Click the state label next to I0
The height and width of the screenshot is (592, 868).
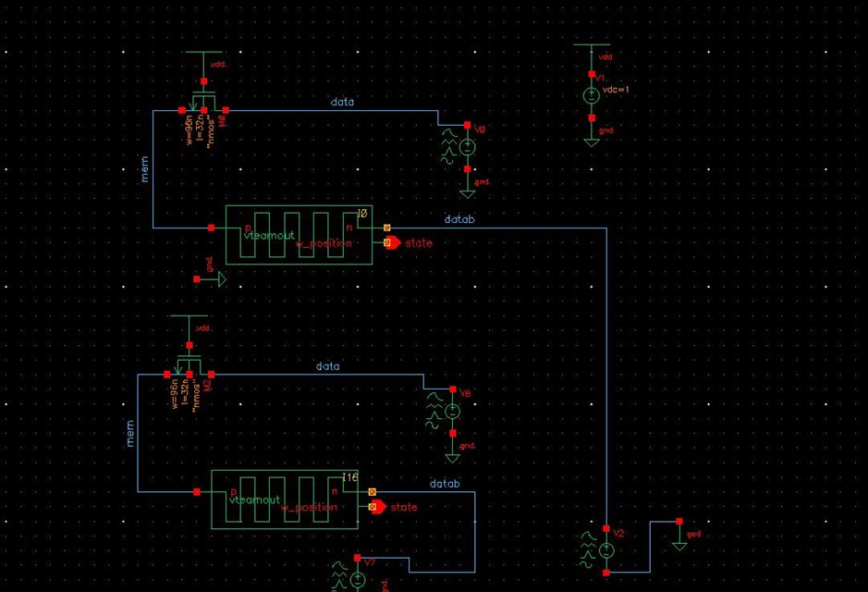419,242
